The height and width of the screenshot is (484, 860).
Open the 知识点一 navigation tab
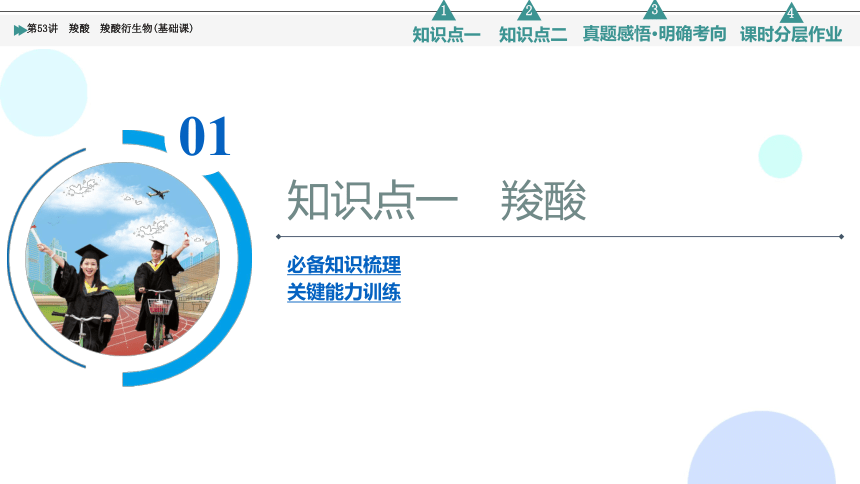pyautogui.click(x=446, y=35)
